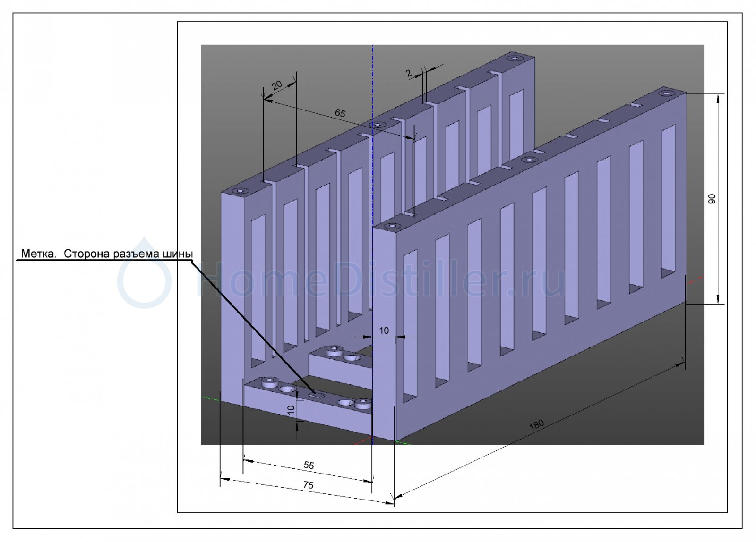The width and height of the screenshot is (756, 542).
Task: Select the vertical 10 base bar dimension
Action: click(292, 410)
